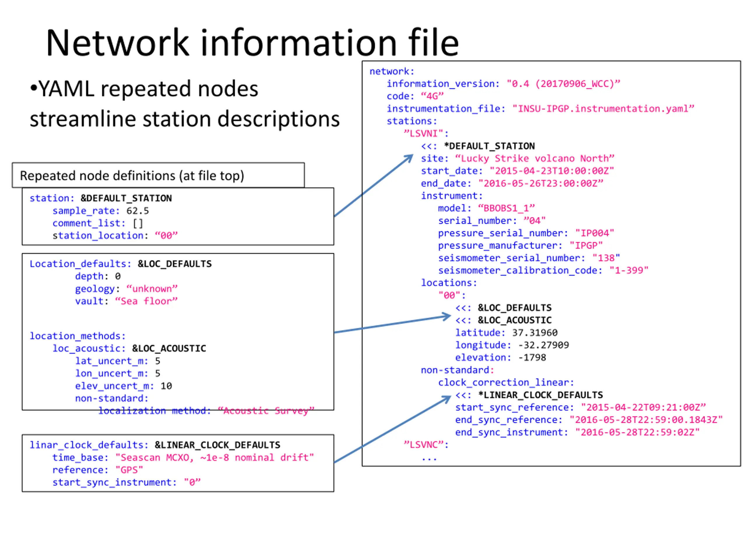The width and height of the screenshot is (747, 560).
Task: Click the "<<: *DEFAULT_STATION" merge line
Action: pyautogui.click(x=478, y=146)
